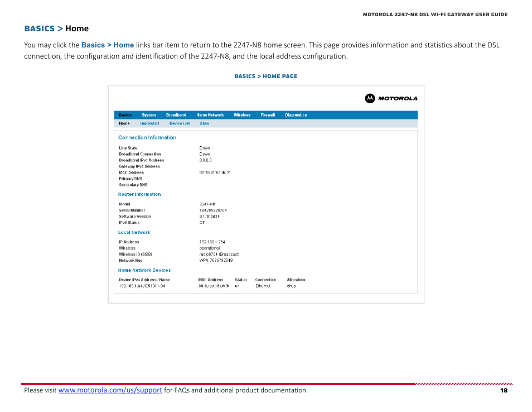The width and height of the screenshot is (532, 412).
Task: Click the device table MAC Address header
Action: pyautogui.click(x=211, y=280)
